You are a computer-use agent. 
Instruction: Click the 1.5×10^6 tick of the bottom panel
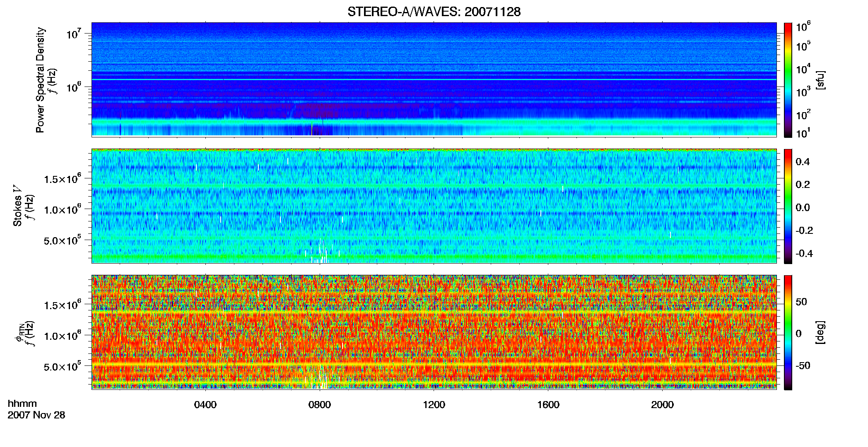click(x=62, y=305)
